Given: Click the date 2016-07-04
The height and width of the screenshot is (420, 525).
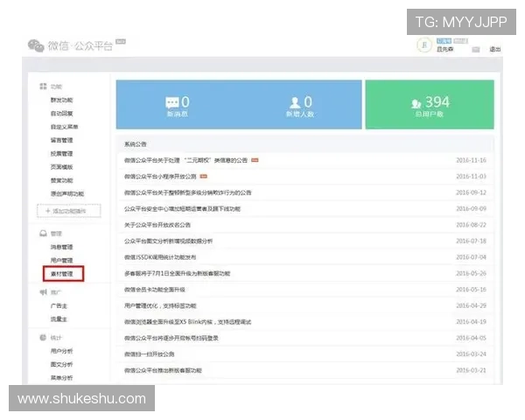Looking at the screenshot, I should 471,257.
